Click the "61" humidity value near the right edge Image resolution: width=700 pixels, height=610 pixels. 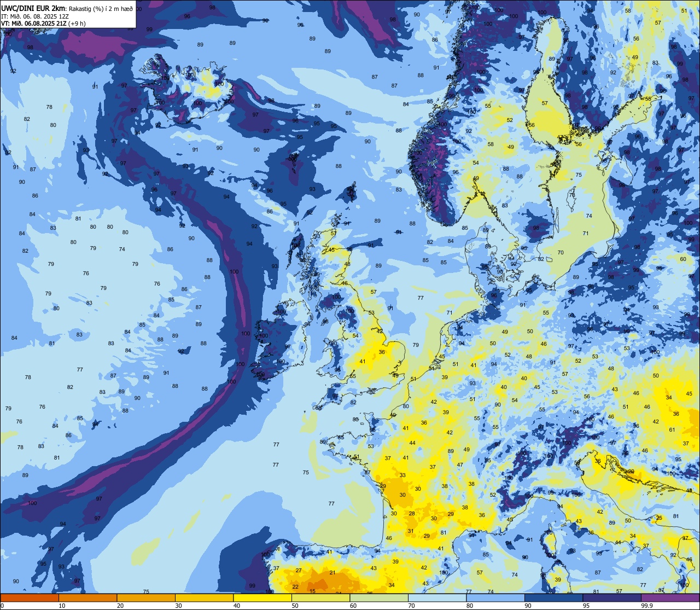[672, 429]
